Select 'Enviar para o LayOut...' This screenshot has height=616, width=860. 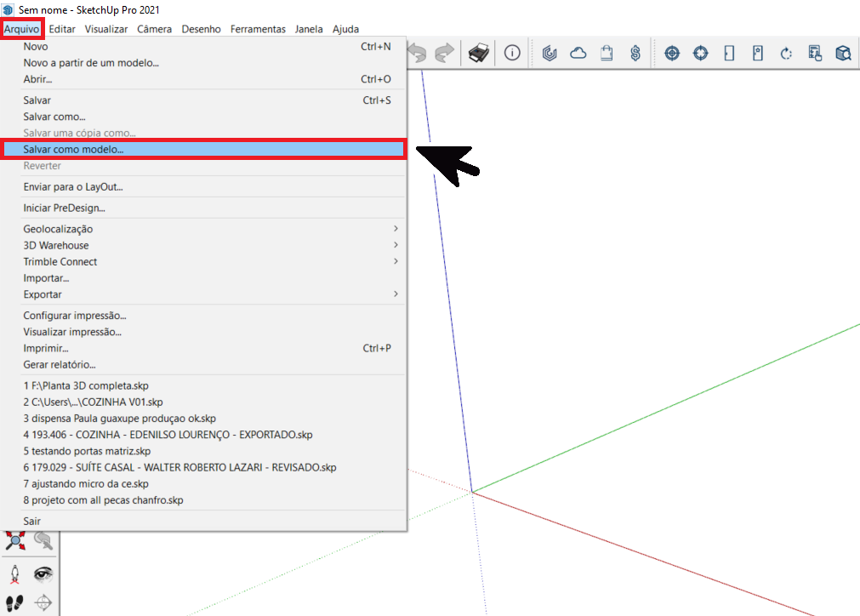click(x=203, y=187)
